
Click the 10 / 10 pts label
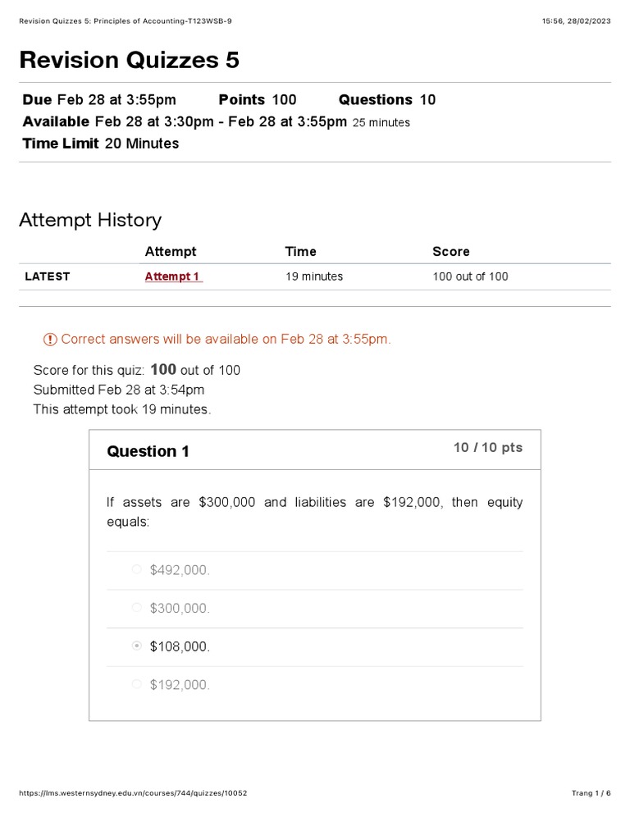coord(487,448)
